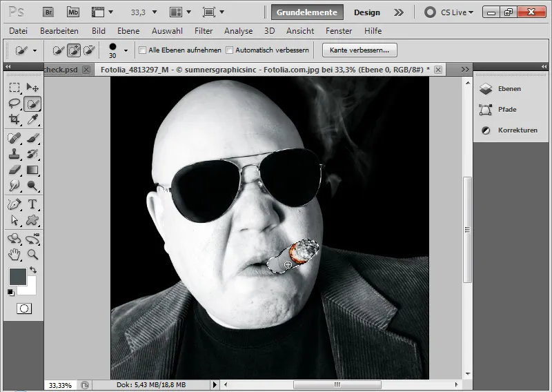Select the Horizontal Type tool

pyautogui.click(x=32, y=204)
